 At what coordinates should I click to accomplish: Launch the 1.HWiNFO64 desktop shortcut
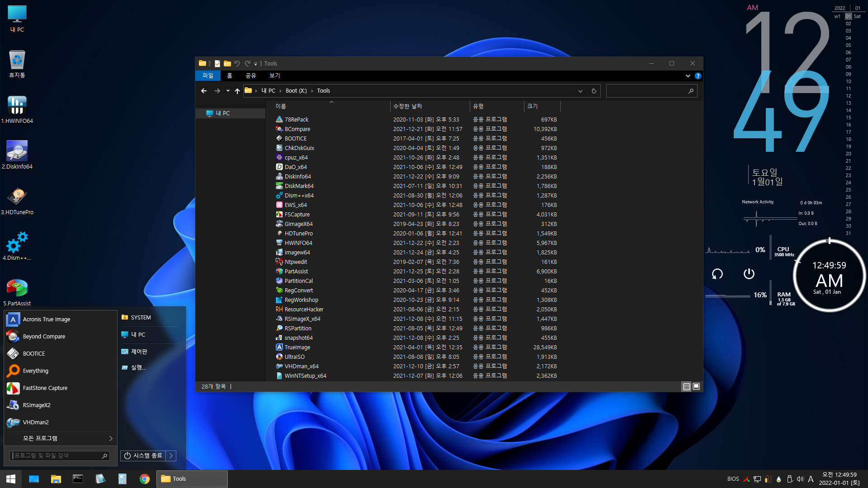(17, 110)
